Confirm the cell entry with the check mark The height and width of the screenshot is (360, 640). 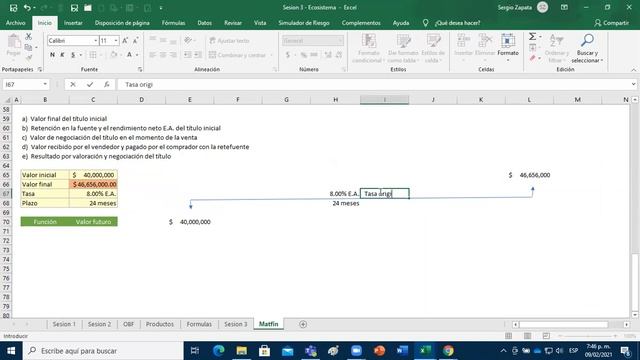(90, 84)
